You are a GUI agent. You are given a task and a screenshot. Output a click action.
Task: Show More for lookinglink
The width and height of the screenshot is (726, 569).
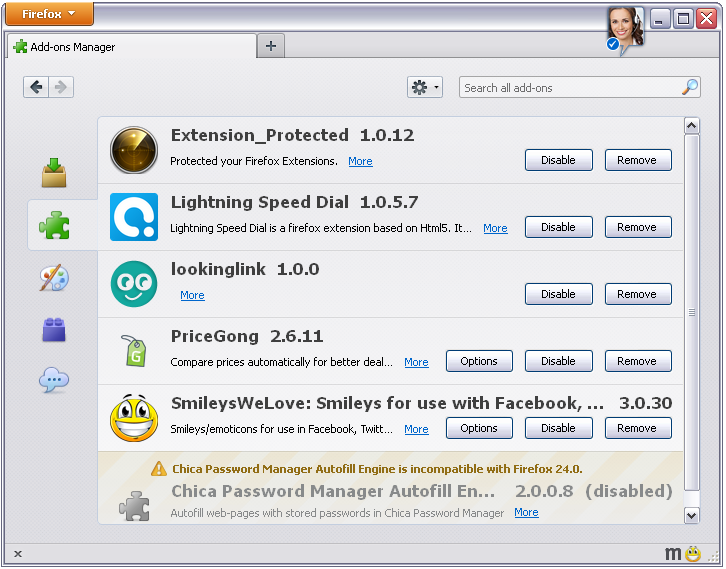pos(192,295)
